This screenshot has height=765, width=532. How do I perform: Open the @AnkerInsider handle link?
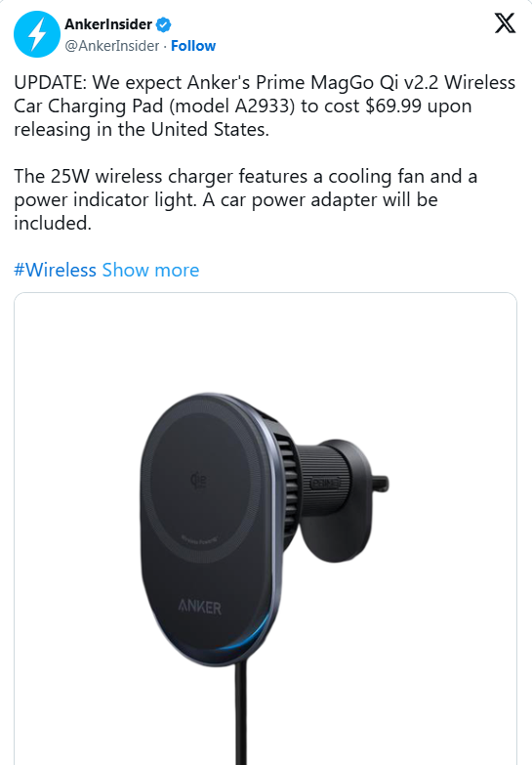[x=111, y=46]
